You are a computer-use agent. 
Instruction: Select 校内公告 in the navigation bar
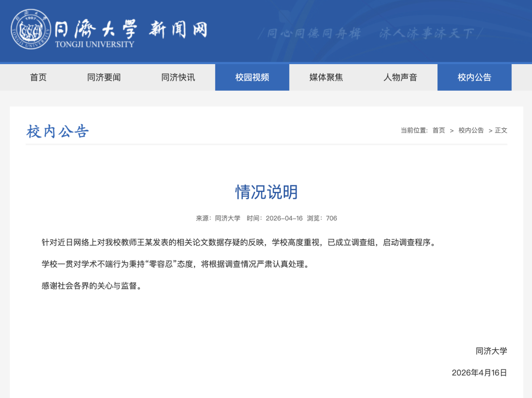point(474,77)
